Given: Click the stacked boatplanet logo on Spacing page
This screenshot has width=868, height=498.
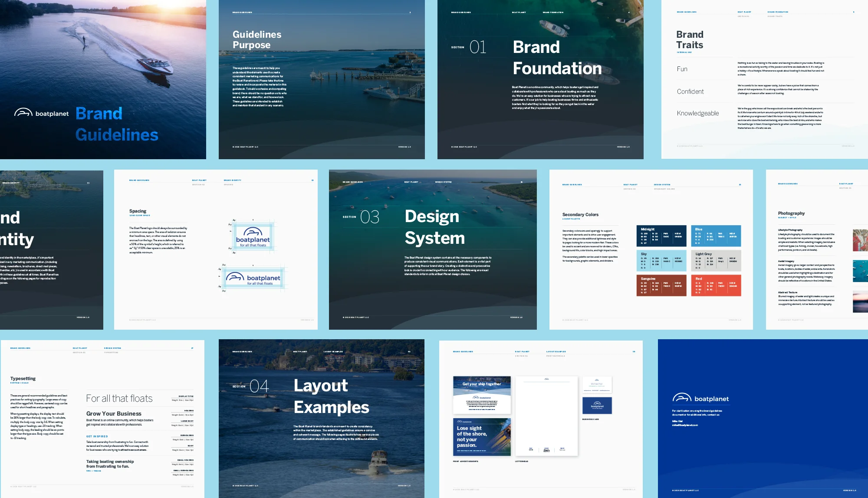Looking at the screenshot, I should 253,237.
